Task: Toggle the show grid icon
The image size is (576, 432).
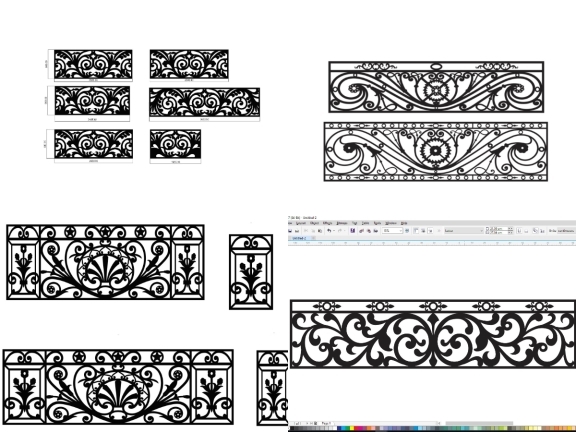Action: point(423,231)
